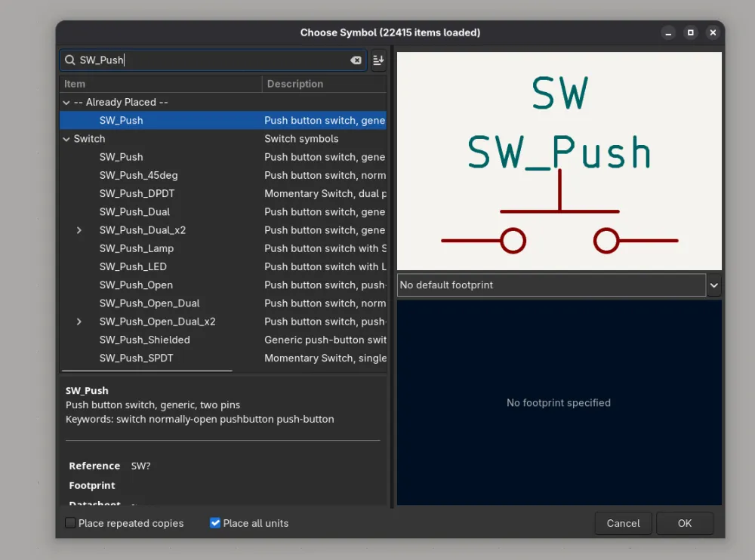Click the clear search icon in the search field
Viewport: 755px width, 560px height.
coord(356,60)
